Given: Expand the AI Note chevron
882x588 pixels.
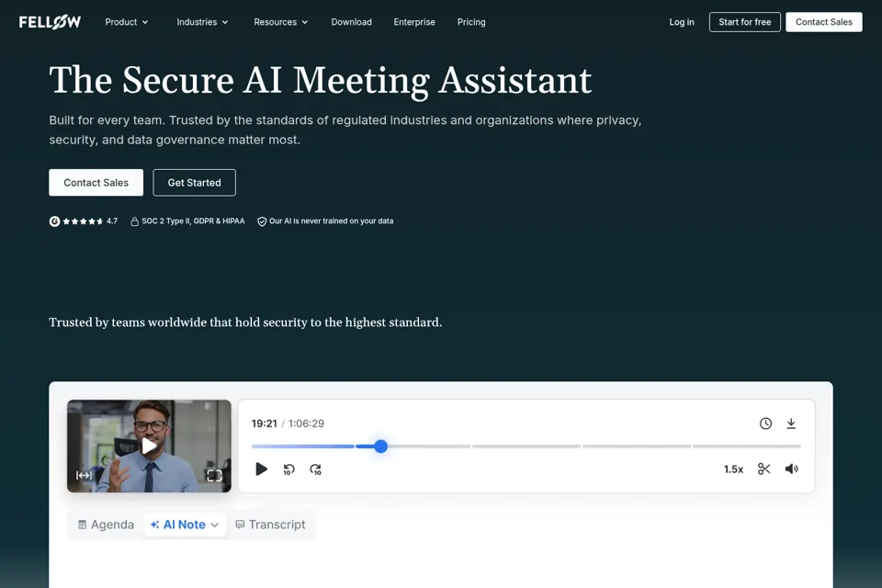Looking at the screenshot, I should (215, 525).
